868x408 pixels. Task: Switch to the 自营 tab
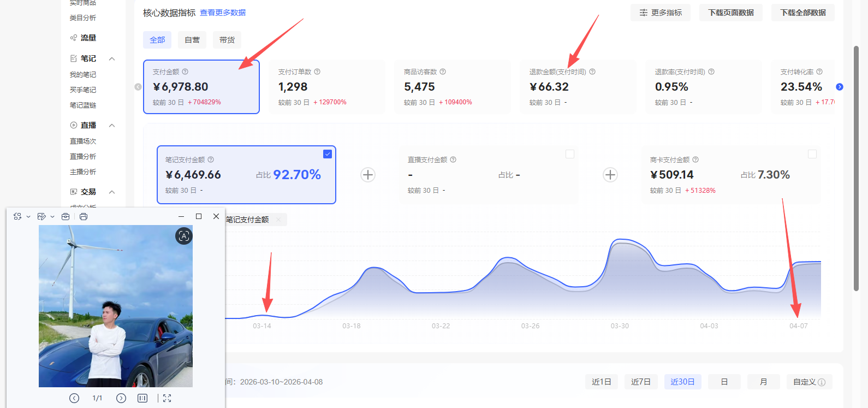pyautogui.click(x=192, y=40)
